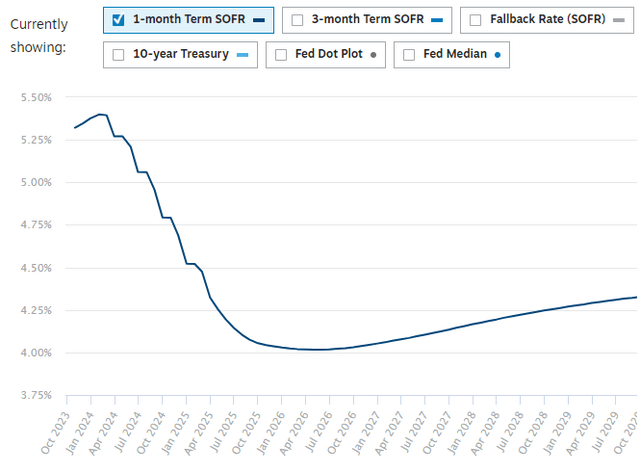The image size is (640, 472).
Task: Click the curve's lowest point near Jul 2026
Action: click(318, 349)
